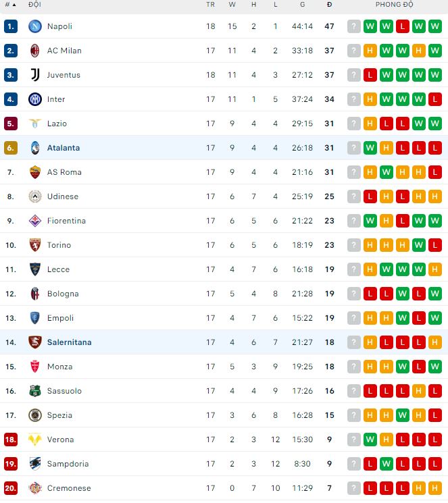Click the AC Milan club crest

34,51
